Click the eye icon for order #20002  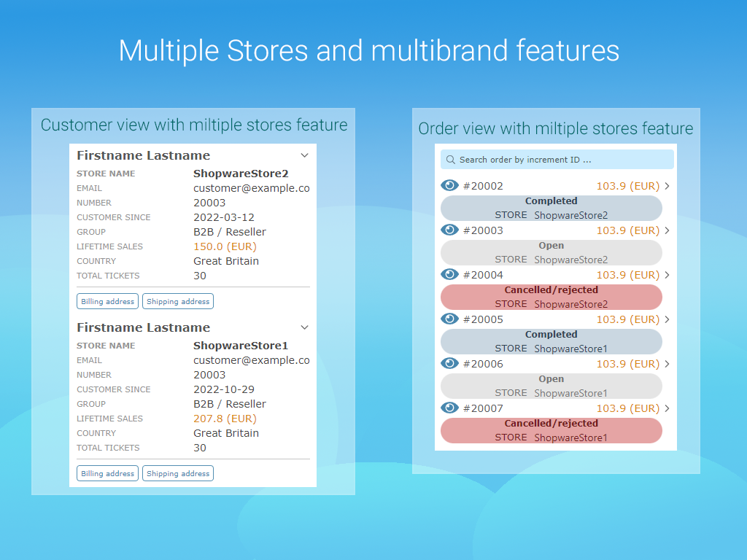click(450, 186)
